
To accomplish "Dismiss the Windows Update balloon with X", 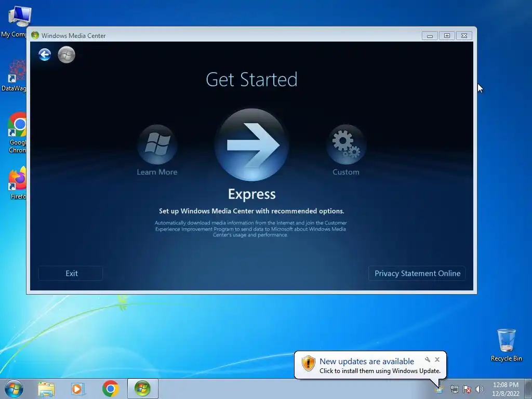I will pos(437,360).
